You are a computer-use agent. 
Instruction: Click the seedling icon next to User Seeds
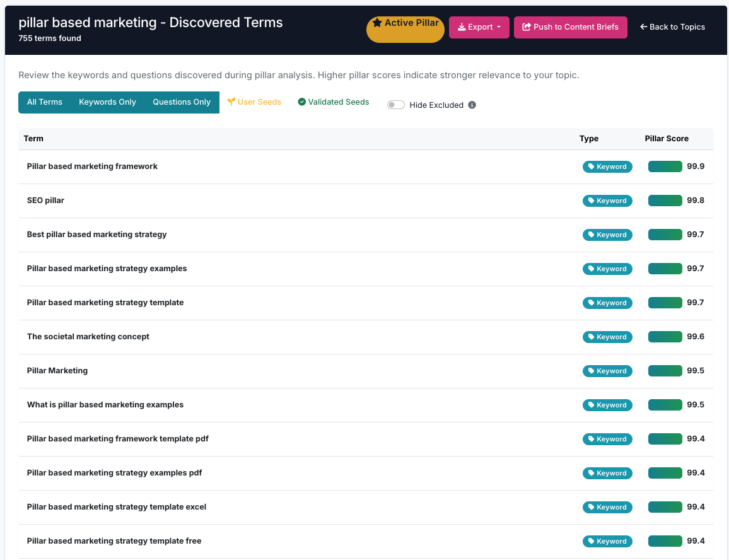pos(231,102)
